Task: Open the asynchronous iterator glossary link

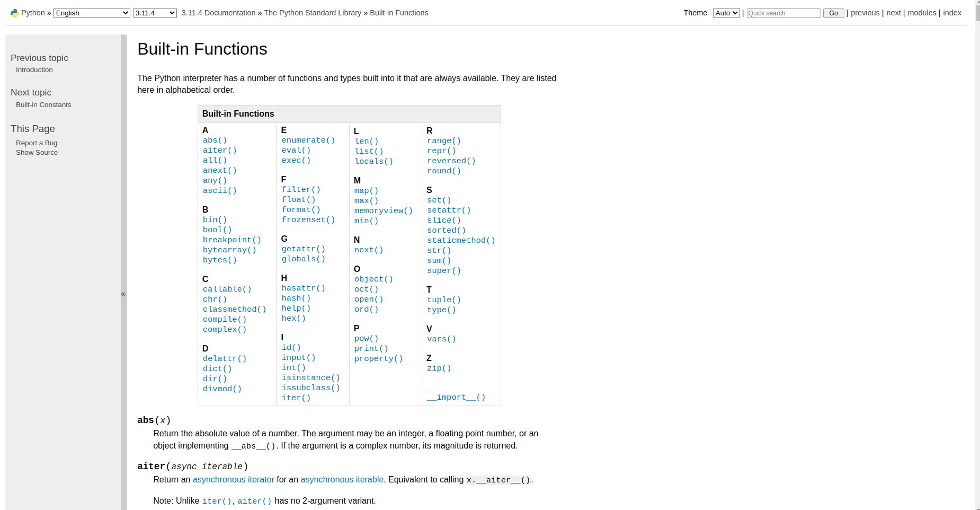Action: click(x=234, y=479)
